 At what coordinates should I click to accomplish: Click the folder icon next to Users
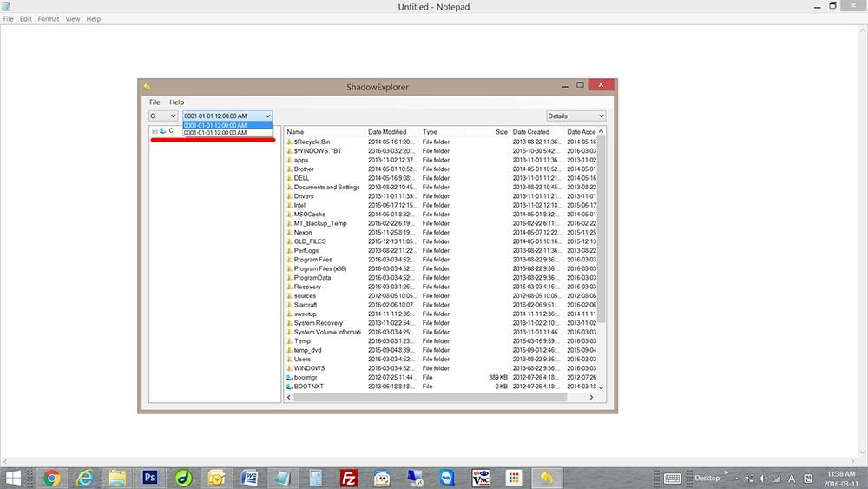[289, 359]
